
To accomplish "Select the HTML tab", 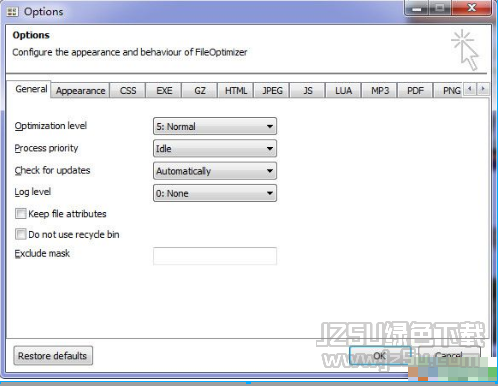I will (236, 91).
